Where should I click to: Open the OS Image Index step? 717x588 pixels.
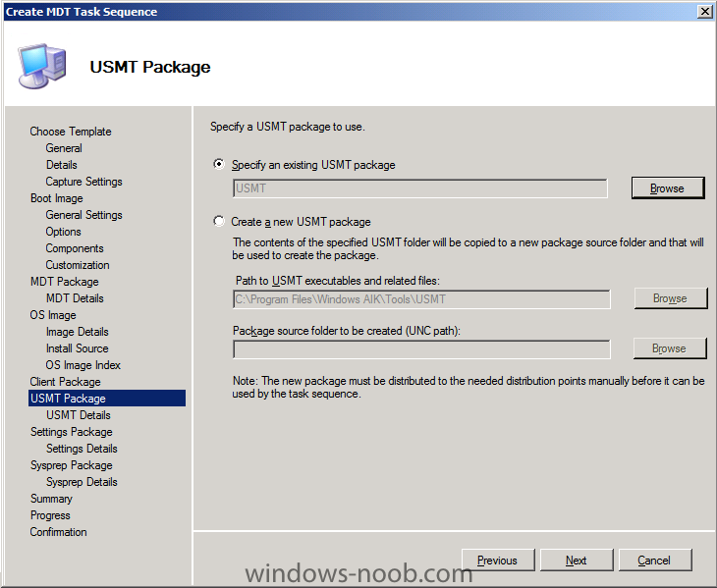click(x=83, y=365)
